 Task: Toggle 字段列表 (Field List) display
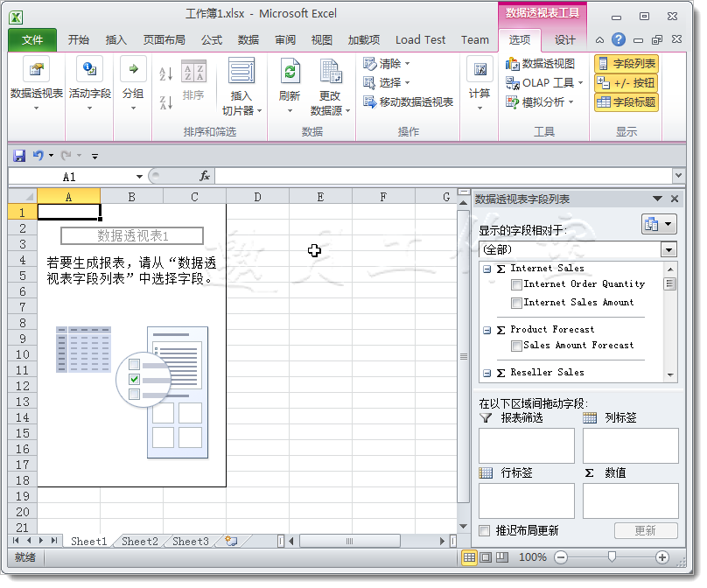pos(626,64)
